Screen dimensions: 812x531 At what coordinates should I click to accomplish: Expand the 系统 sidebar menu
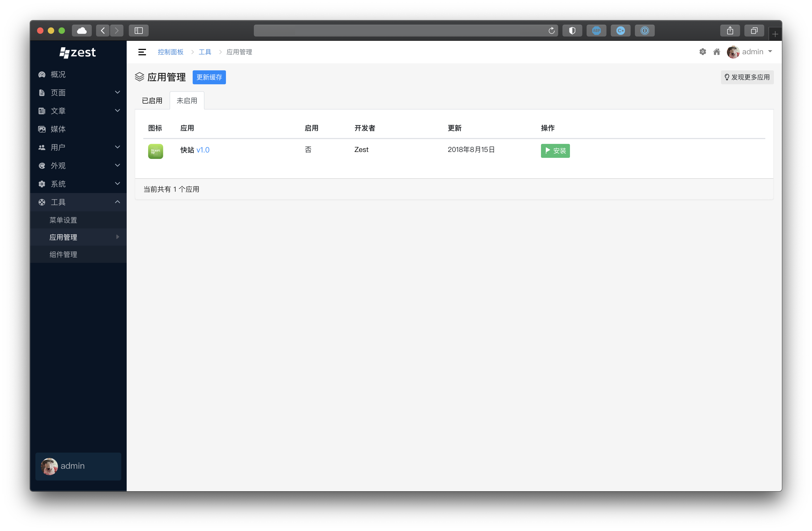click(78, 184)
